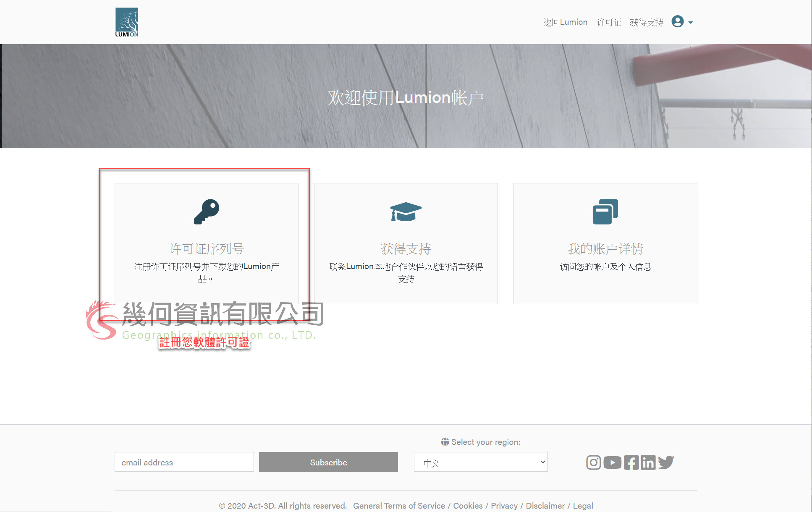Select text 注册许可证序列号并下载您的Lumion产品
This screenshot has width=812, height=512.
point(207,273)
